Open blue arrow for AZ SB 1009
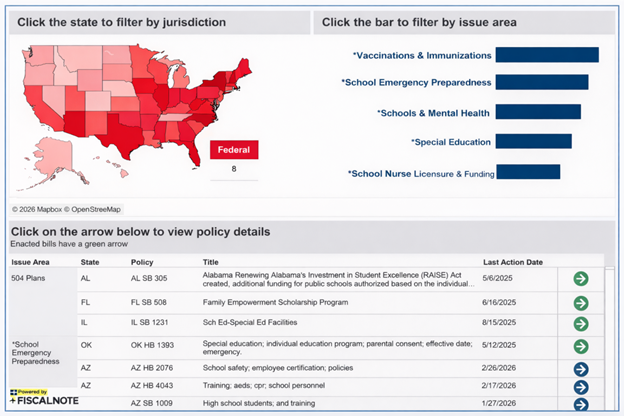Screen dimensions: 624x416 [581, 404]
